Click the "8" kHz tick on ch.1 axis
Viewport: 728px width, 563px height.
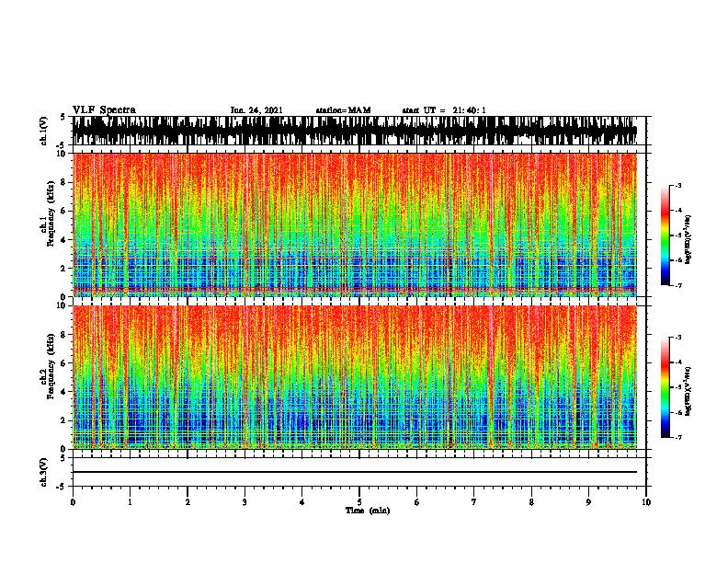(64, 182)
